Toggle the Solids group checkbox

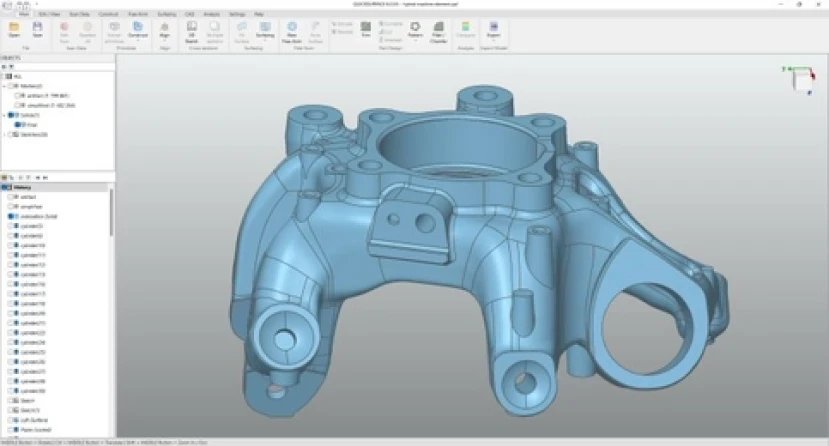[11, 115]
